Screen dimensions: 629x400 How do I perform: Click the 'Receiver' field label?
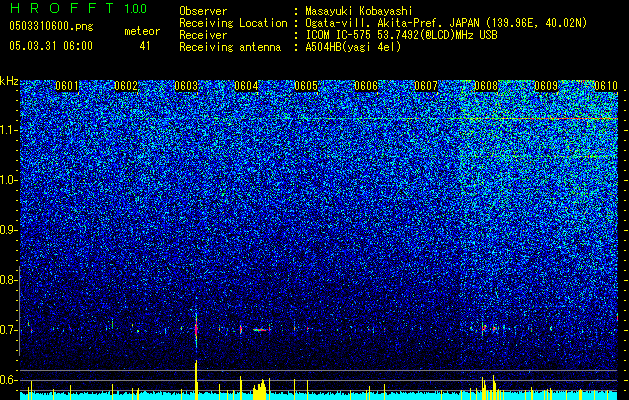203,35
